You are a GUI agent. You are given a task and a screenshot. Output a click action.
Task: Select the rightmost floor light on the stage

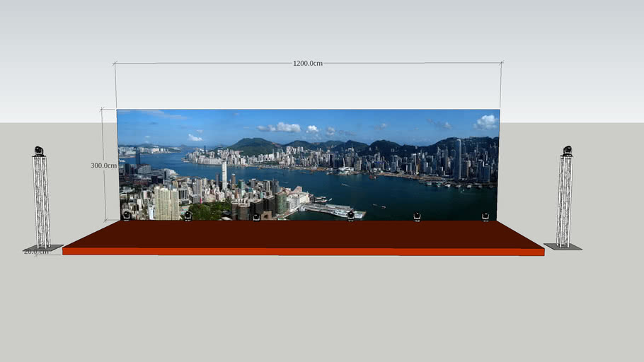[x=485, y=216]
